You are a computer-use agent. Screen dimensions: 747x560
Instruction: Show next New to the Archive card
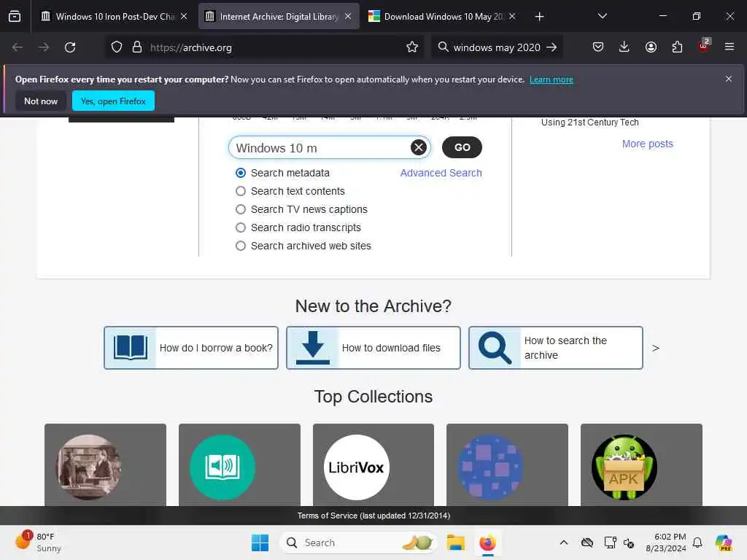[x=656, y=348]
